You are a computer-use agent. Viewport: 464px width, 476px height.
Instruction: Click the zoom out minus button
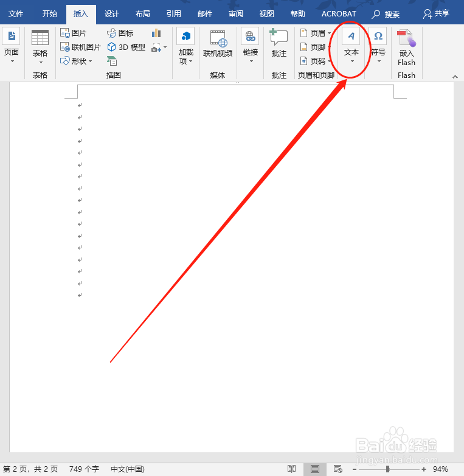354,469
